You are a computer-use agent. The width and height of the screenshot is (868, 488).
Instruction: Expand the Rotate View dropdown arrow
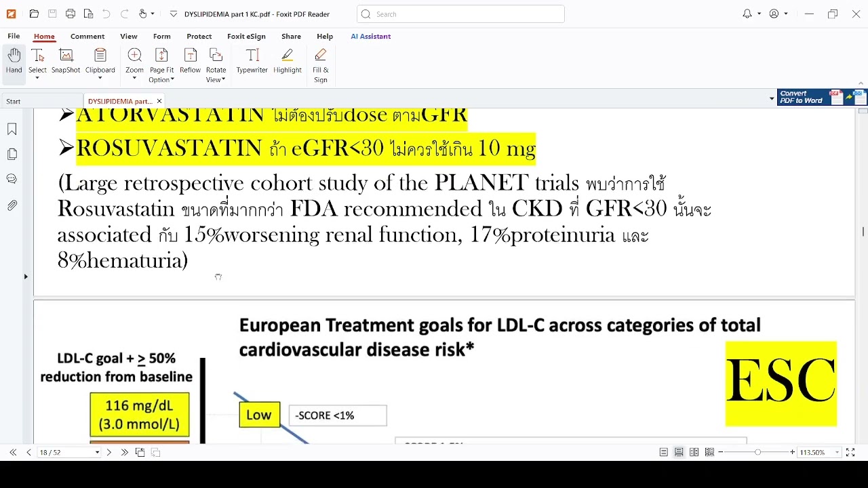tap(224, 80)
